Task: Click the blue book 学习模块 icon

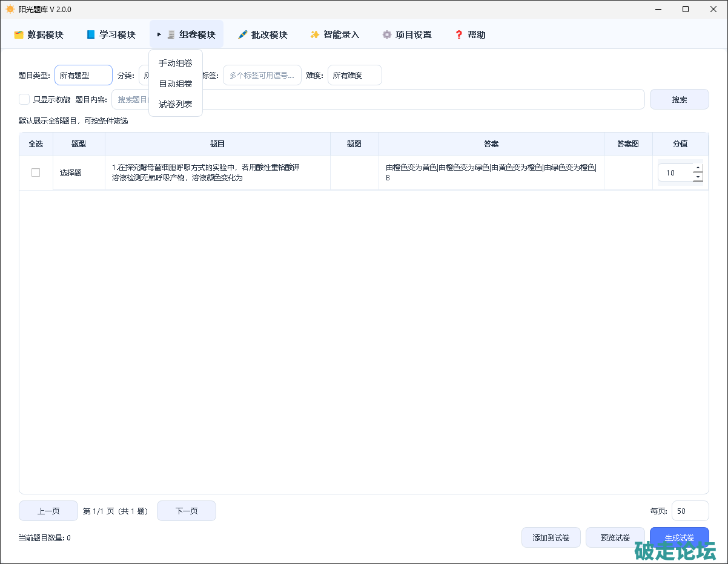Action: (91, 35)
